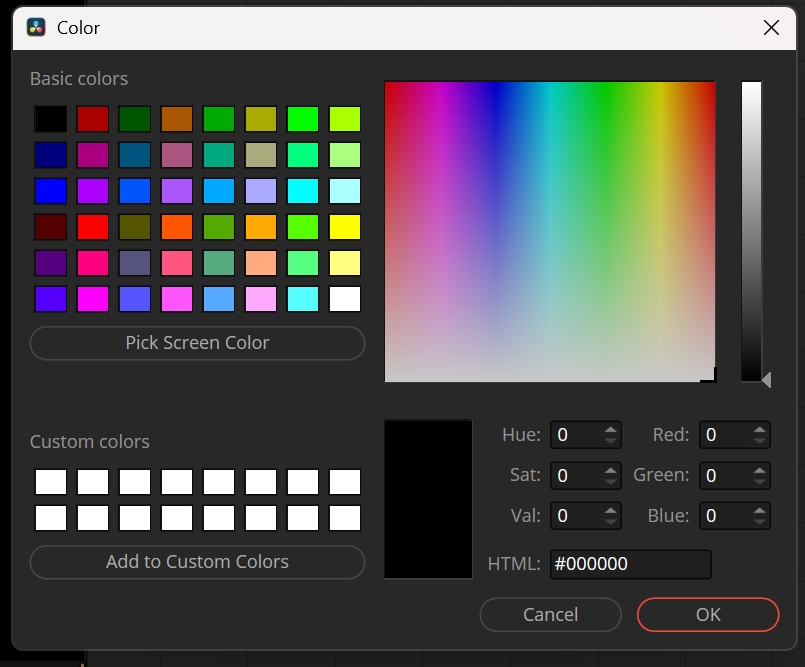
Task: Close the Color dialog
Action: coord(771,28)
